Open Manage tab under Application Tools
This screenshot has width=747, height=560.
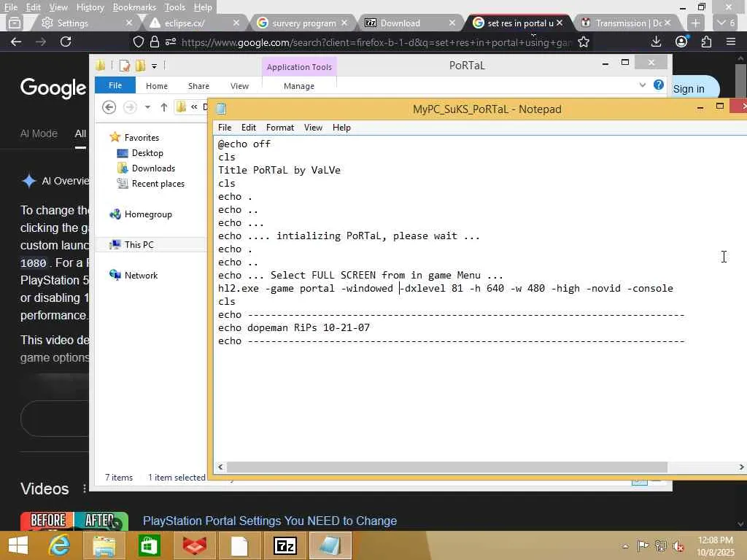tap(298, 86)
